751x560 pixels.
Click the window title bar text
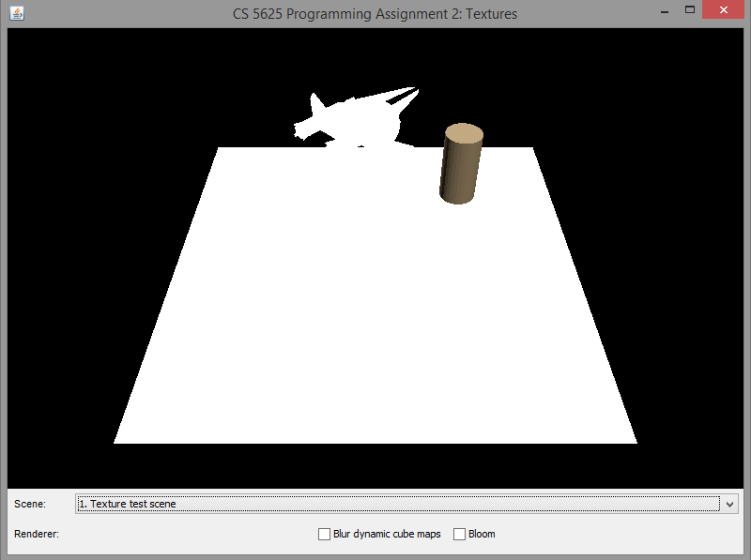tap(375, 13)
